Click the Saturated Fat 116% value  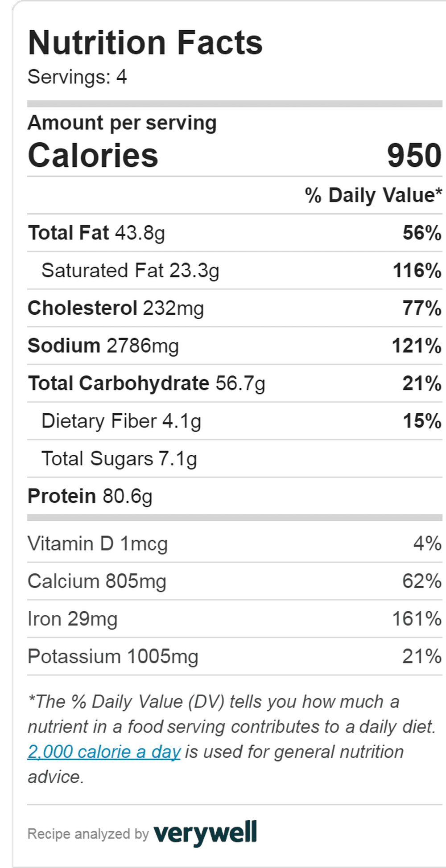[x=417, y=271]
